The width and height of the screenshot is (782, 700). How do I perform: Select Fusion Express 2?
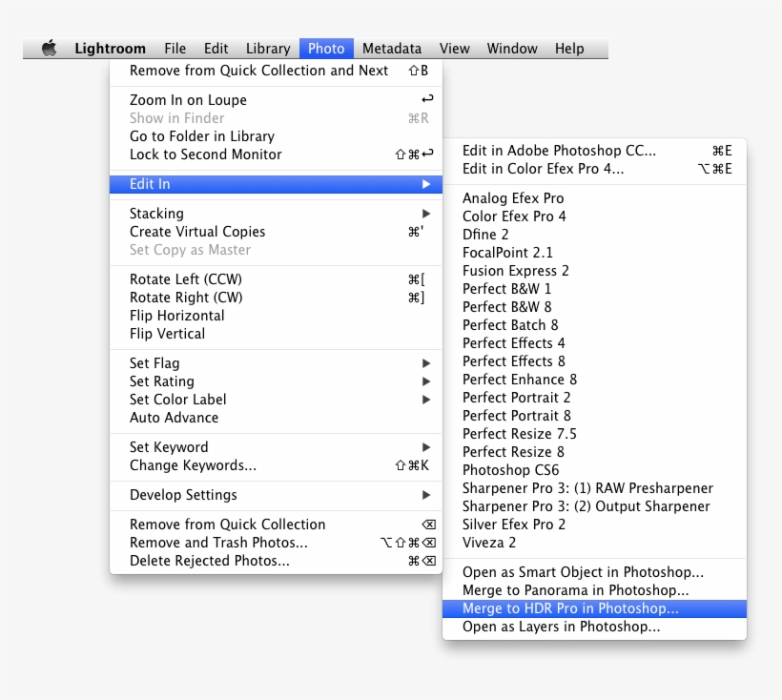tap(594, 271)
